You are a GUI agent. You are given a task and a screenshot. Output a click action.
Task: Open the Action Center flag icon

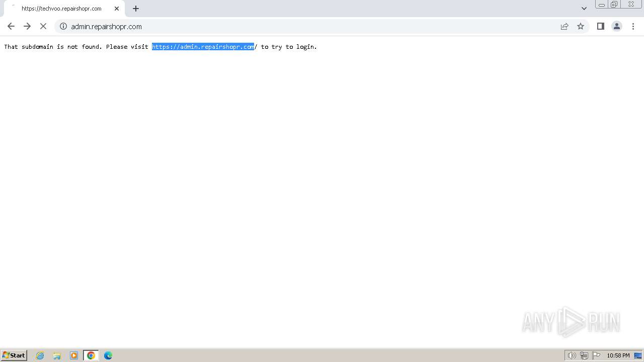click(x=596, y=355)
